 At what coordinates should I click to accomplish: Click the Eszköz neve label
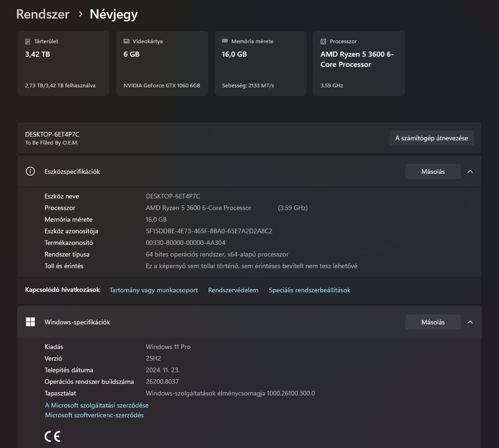62,196
